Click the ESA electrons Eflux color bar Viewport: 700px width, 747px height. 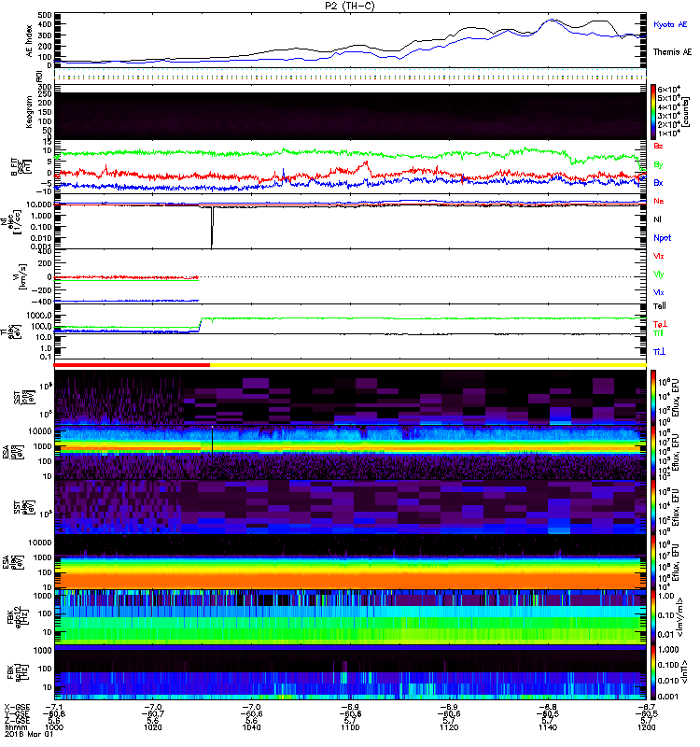click(653, 562)
